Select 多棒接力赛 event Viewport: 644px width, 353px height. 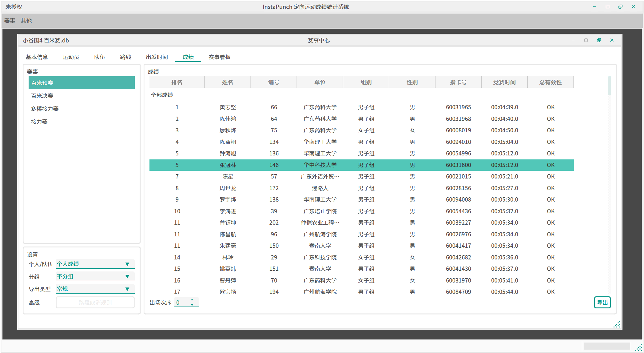coord(45,109)
